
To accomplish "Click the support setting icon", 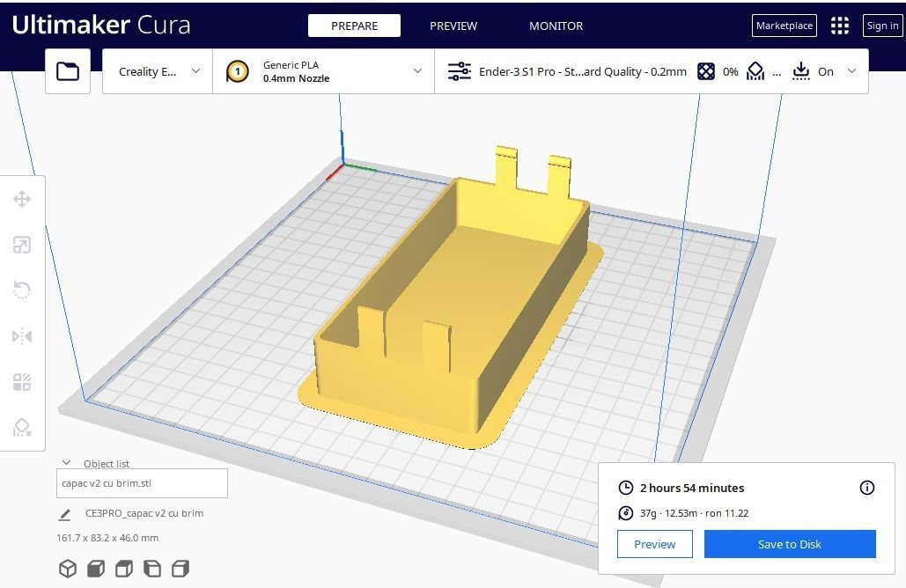I will tap(755, 71).
